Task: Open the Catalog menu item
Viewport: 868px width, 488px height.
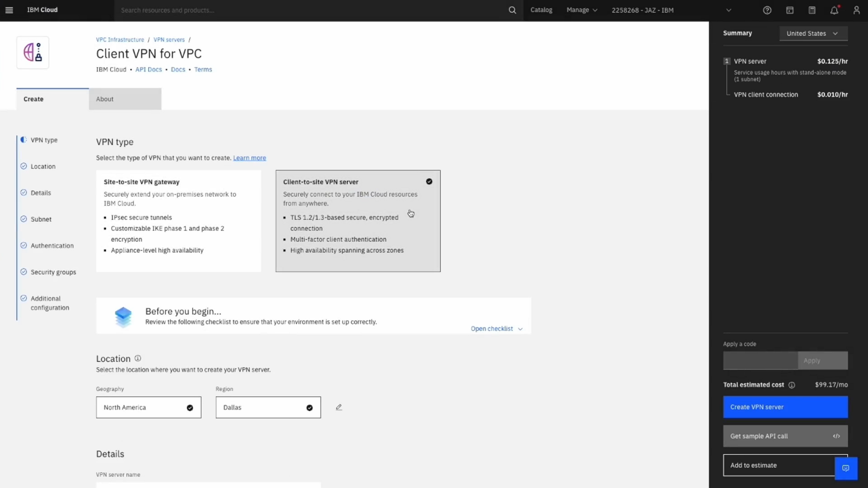Action: [x=541, y=10]
